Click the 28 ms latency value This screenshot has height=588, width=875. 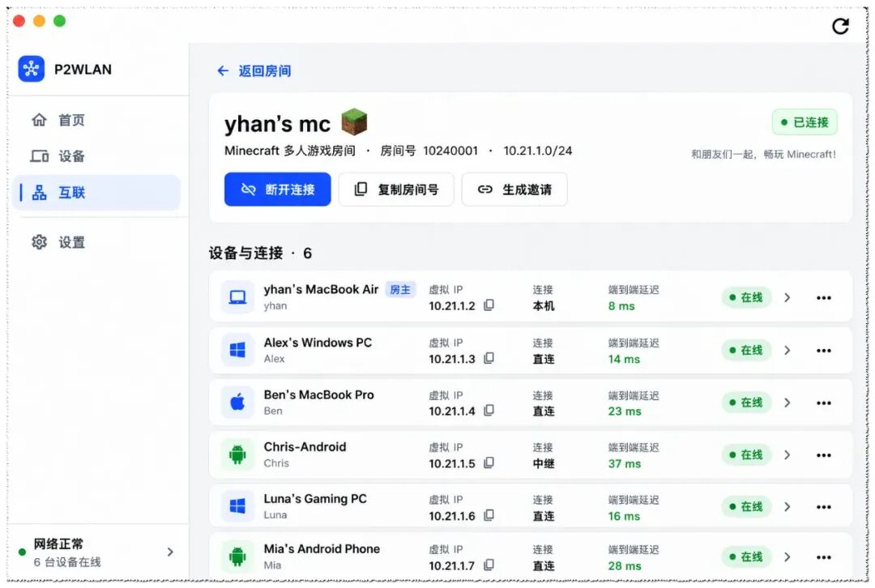pos(625,566)
